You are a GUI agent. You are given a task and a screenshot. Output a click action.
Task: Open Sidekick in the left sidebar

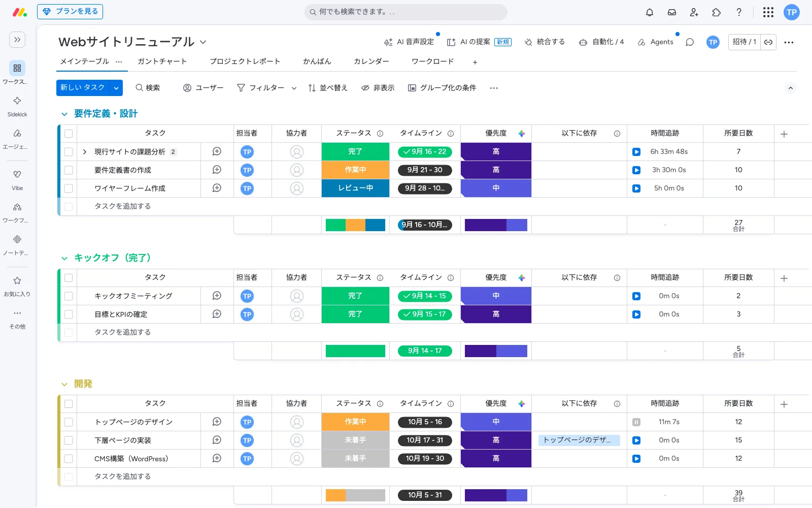pos(17,106)
